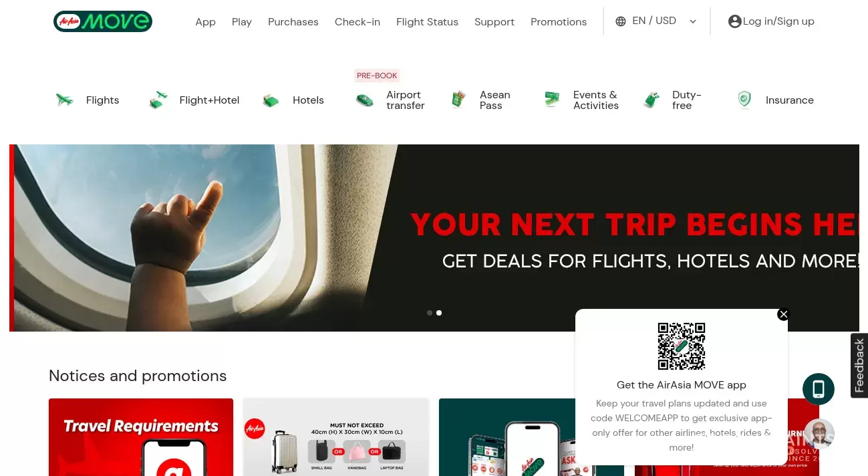Open the Check-in menu item
The height and width of the screenshot is (476, 868).
357,22
